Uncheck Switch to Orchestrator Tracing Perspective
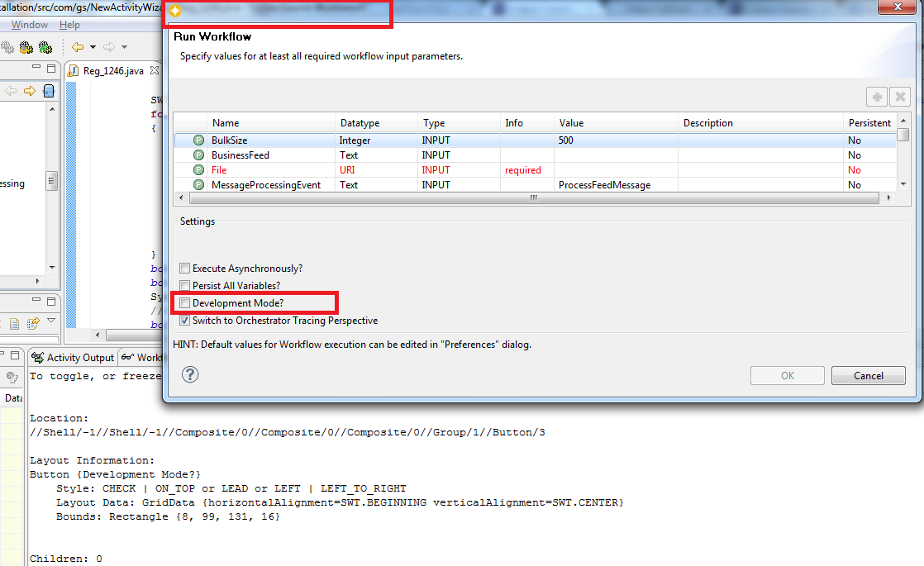 (184, 321)
